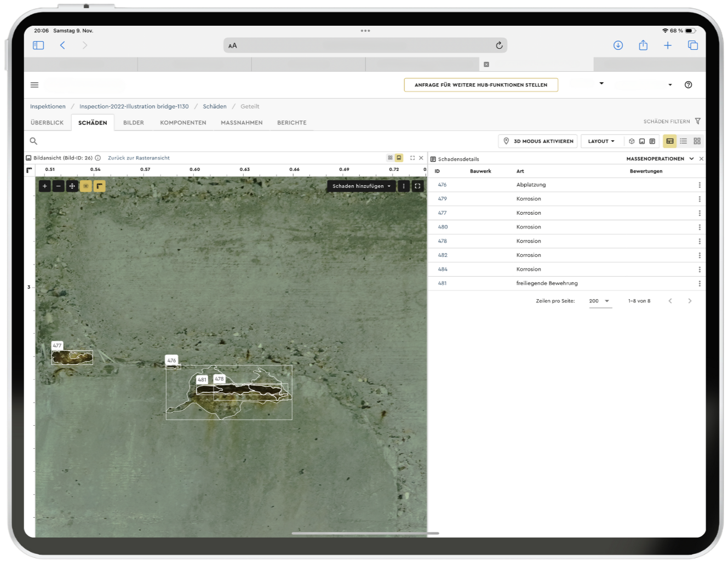Click Zurück zur Rasteransicht link

tap(139, 158)
